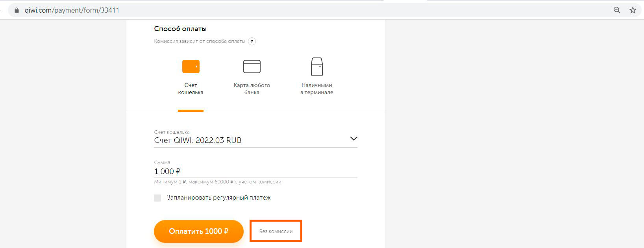
Task: Click the 'Способ оплаты' heading
Action: 180,29
